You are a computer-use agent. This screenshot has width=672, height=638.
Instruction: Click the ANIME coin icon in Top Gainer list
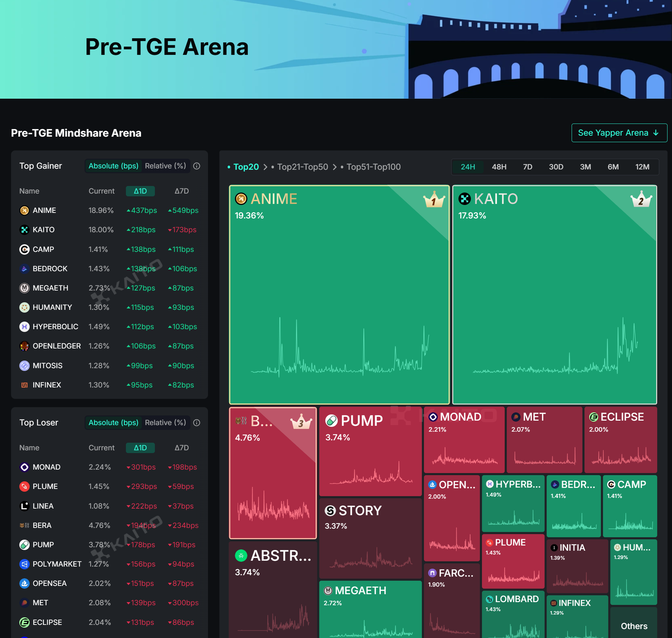[24, 210]
